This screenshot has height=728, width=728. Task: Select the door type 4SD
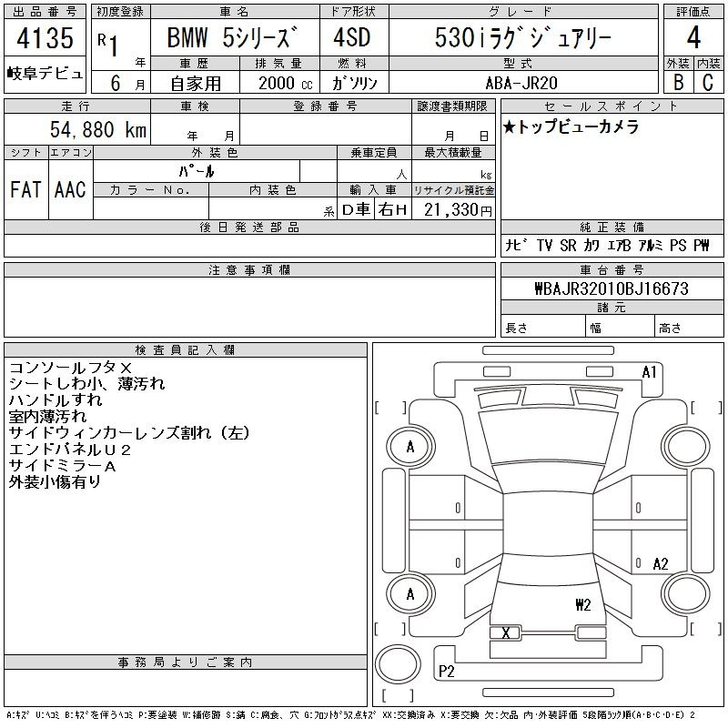tap(352, 37)
